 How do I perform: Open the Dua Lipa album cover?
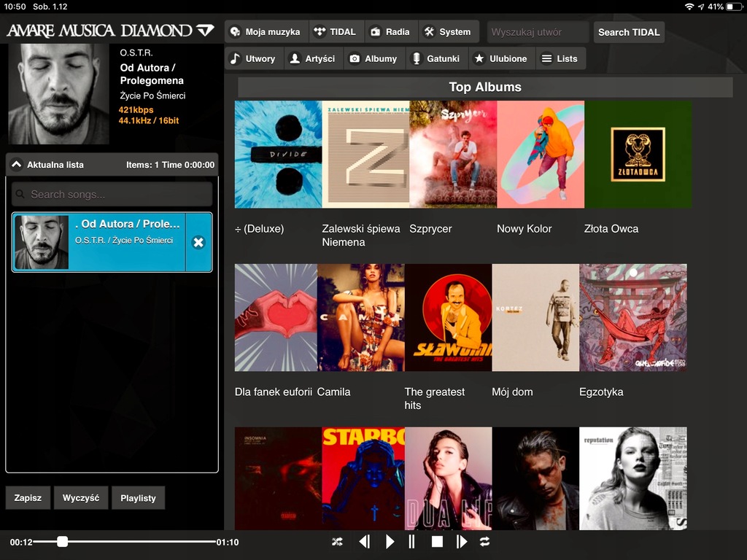(x=449, y=478)
